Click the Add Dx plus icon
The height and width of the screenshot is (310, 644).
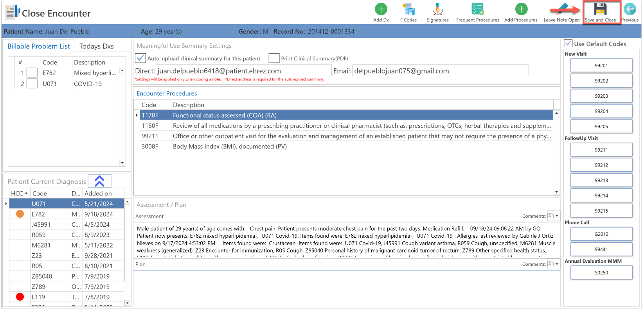381,9
